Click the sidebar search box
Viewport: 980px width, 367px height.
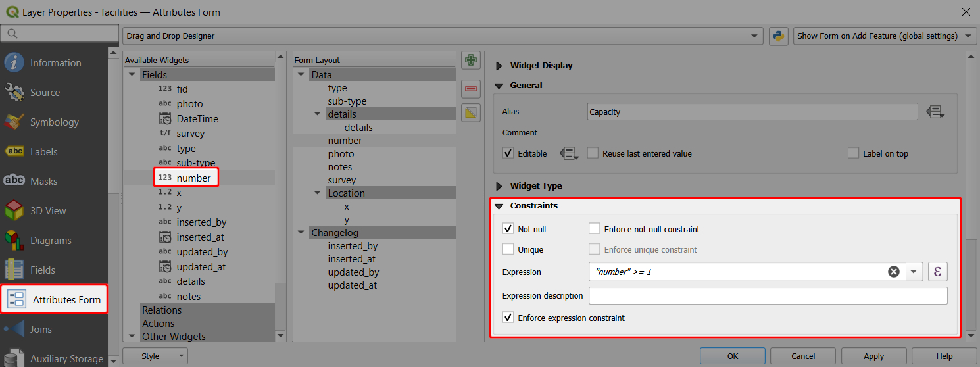pyautogui.click(x=61, y=33)
